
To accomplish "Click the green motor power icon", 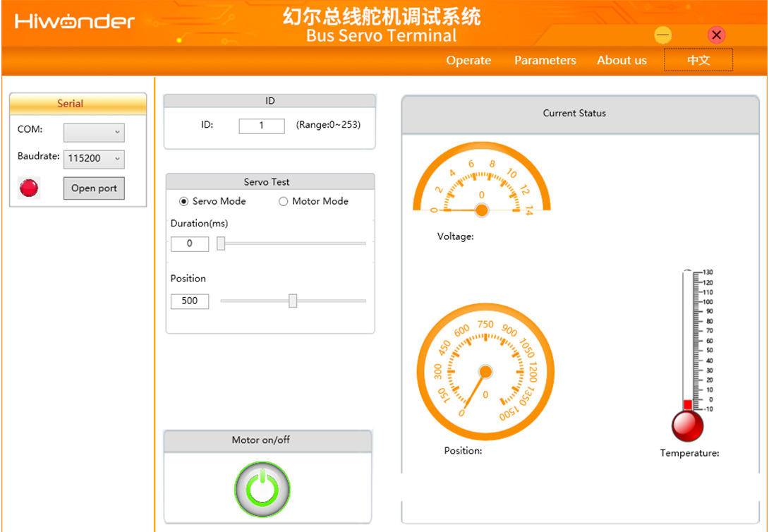I will (x=262, y=488).
